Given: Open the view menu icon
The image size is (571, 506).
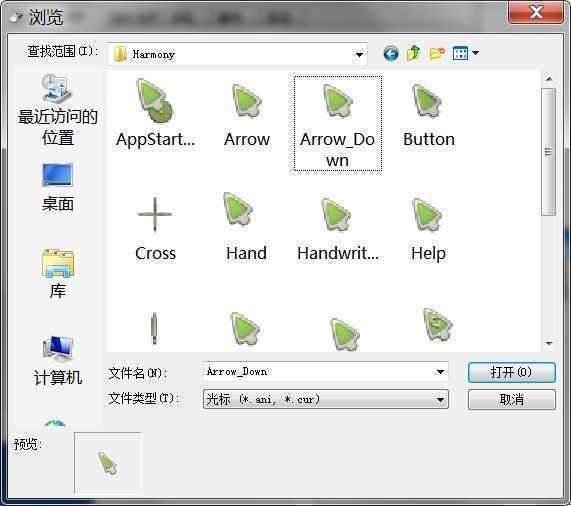Looking at the screenshot, I should (460, 54).
